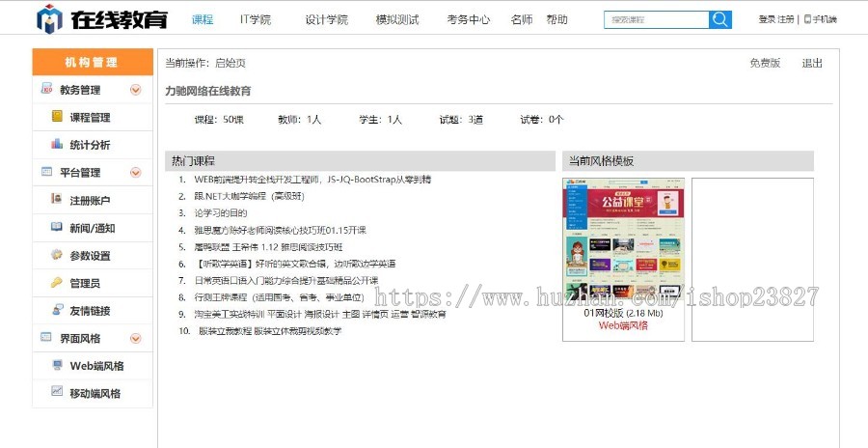Click the 登录 link in header

point(767,19)
